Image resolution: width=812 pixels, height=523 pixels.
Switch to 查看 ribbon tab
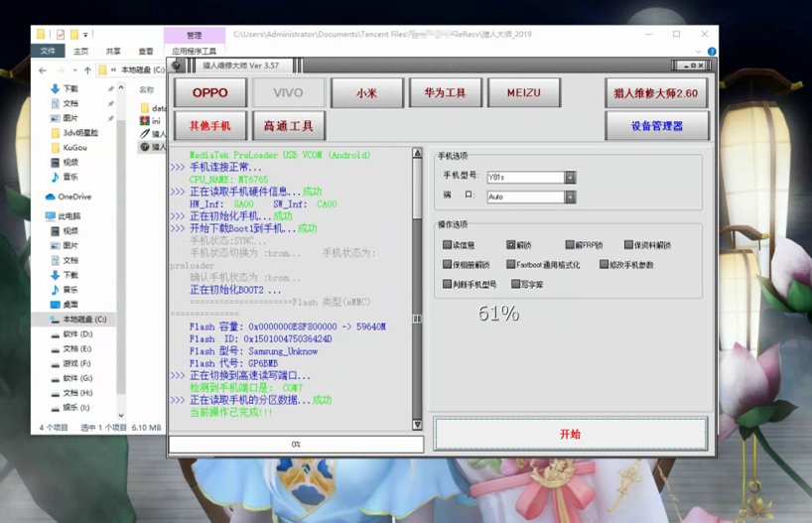point(146,52)
